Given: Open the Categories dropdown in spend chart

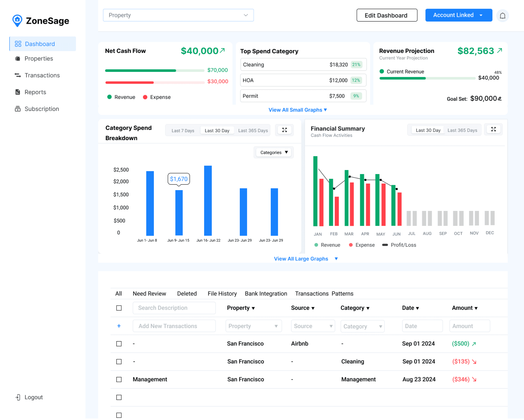Looking at the screenshot, I should [274, 152].
